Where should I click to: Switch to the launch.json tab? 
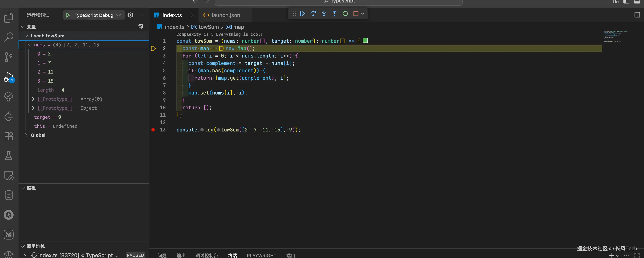coord(226,15)
